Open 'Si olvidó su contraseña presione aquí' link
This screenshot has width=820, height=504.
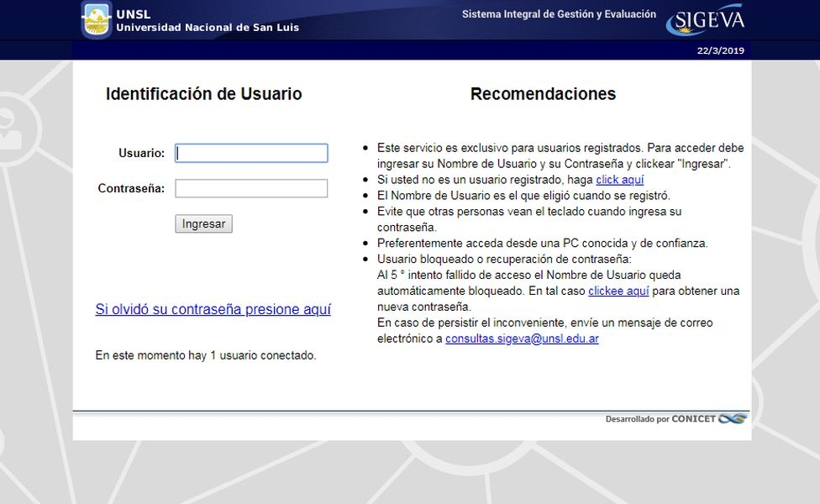(x=213, y=309)
